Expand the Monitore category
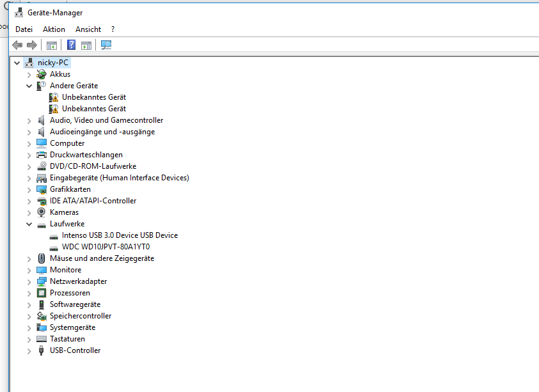Image resolution: width=539 pixels, height=392 pixels. pyautogui.click(x=29, y=270)
